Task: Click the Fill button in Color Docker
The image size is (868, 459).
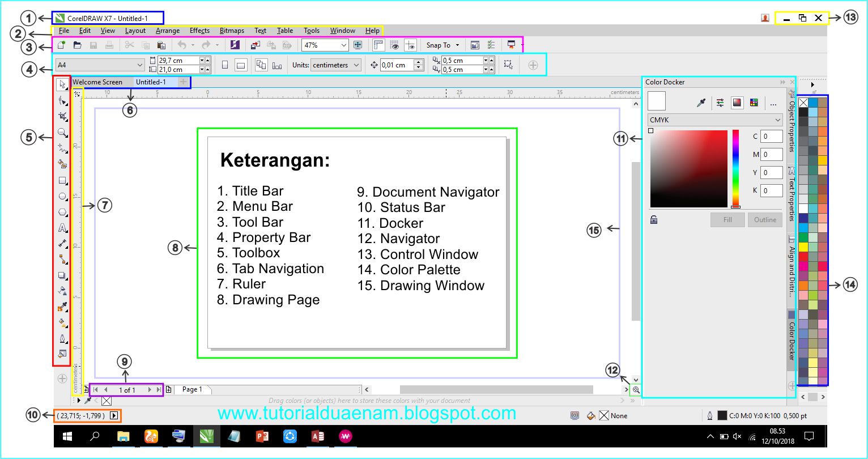Action: click(727, 220)
